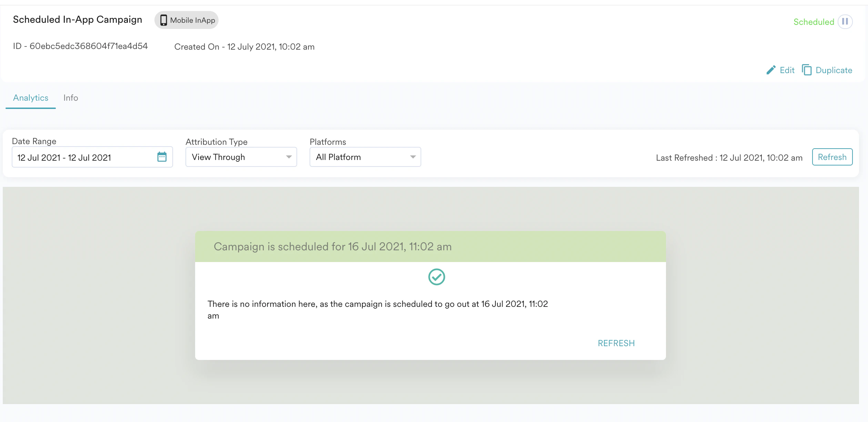Pause the scheduled campaign
This screenshot has height=422, width=868.
click(x=845, y=22)
